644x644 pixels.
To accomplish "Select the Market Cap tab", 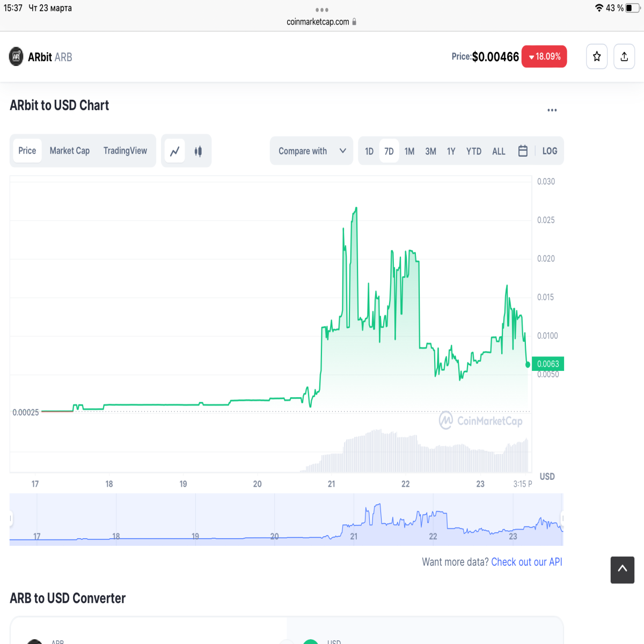I will [x=70, y=151].
